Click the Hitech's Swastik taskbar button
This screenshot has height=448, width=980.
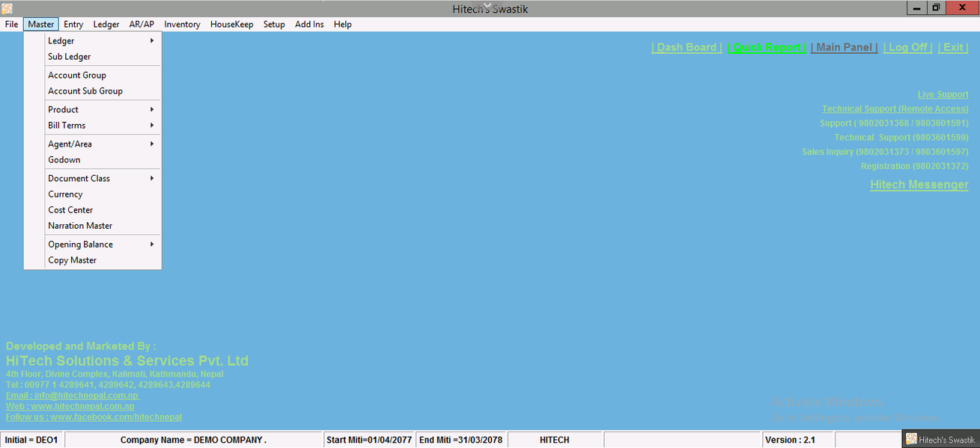click(x=941, y=440)
